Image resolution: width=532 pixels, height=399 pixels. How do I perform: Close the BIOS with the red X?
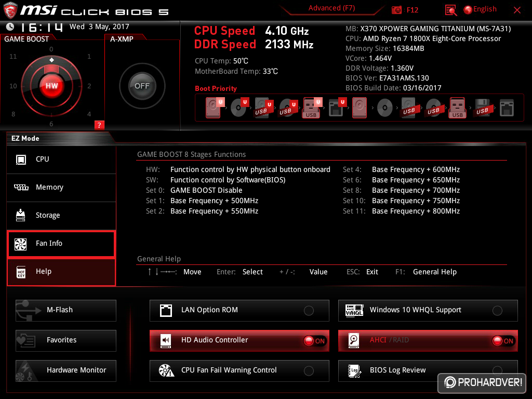click(x=517, y=10)
